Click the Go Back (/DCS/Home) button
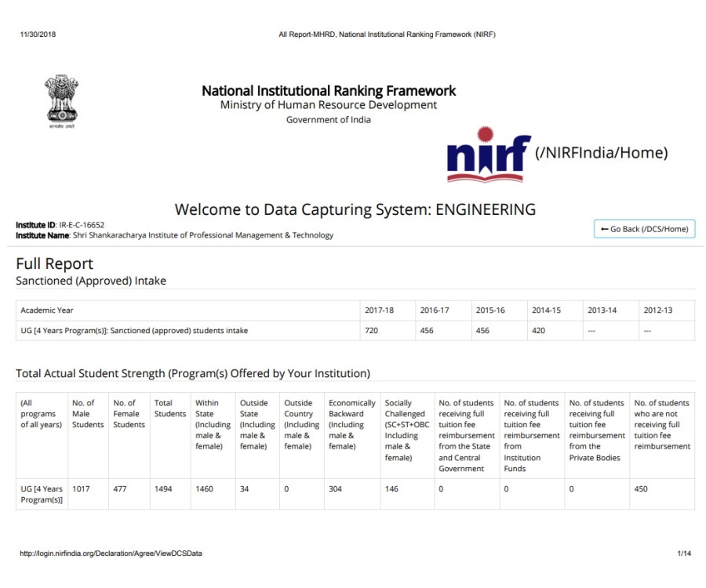 click(x=644, y=229)
